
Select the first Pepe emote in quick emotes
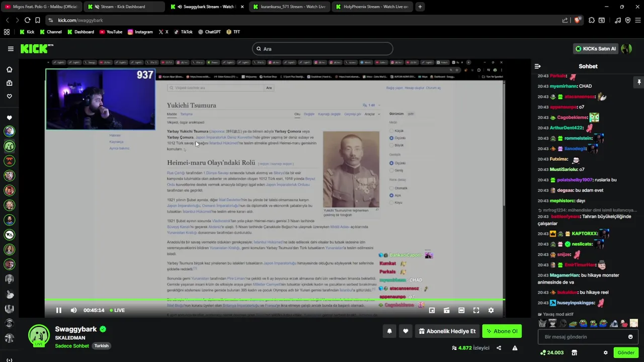[x=573, y=323]
